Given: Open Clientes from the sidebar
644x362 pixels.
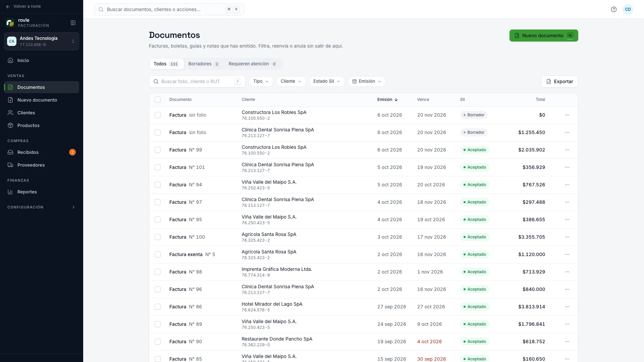Looking at the screenshot, I should (x=42, y=113).
